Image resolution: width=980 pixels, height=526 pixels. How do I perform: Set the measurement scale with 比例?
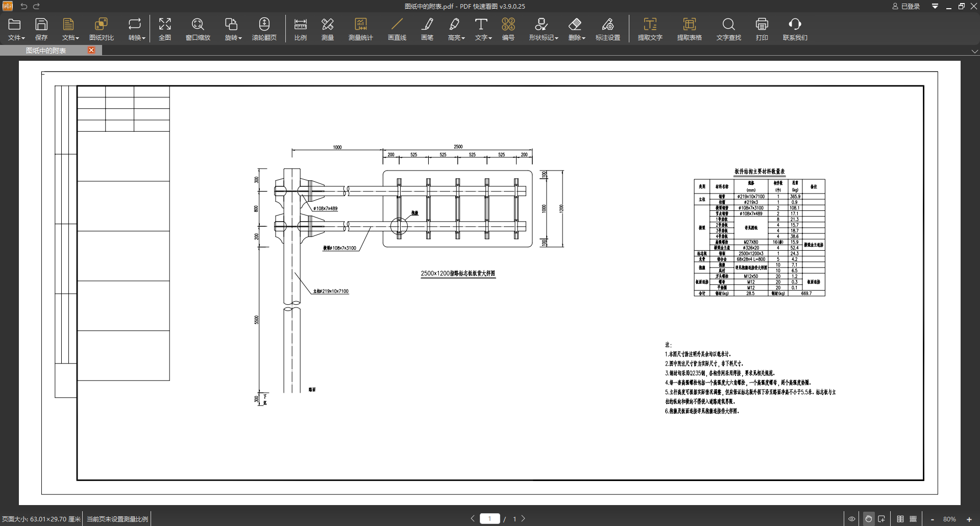tap(301, 29)
